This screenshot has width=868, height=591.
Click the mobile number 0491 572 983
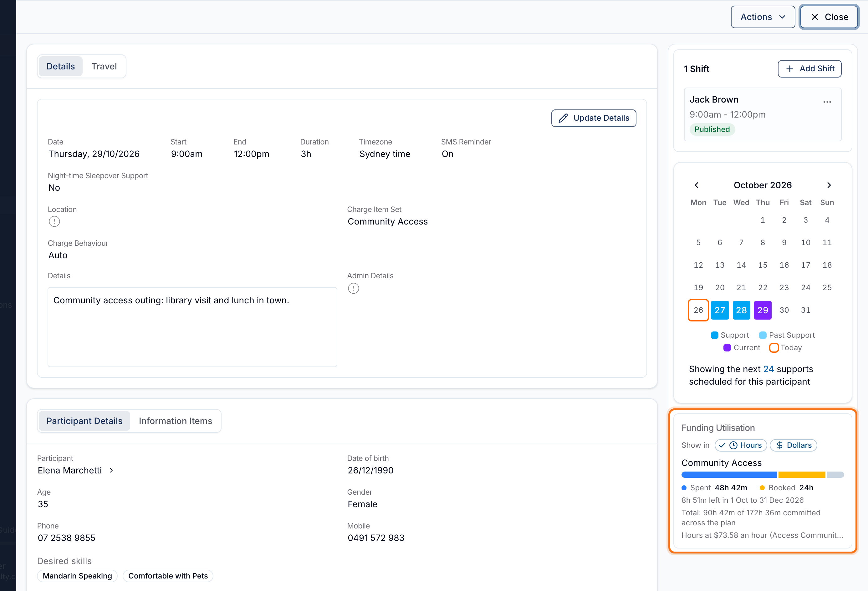376,538
